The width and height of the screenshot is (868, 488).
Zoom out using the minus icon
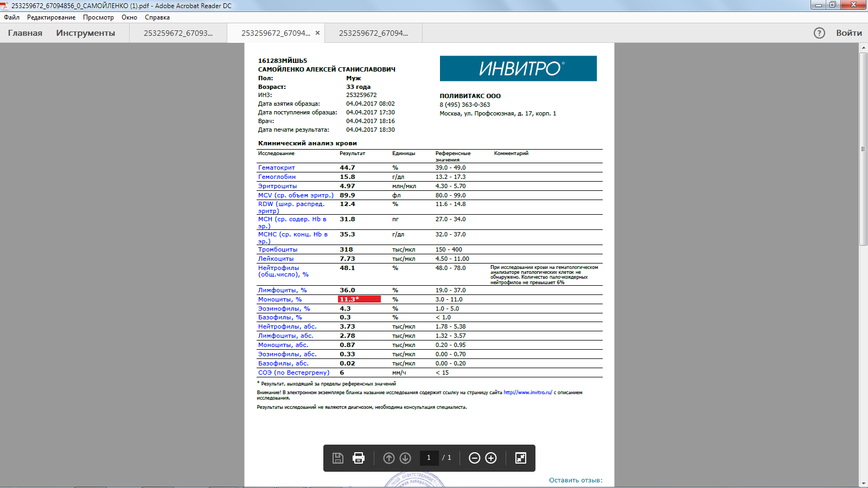(474, 458)
